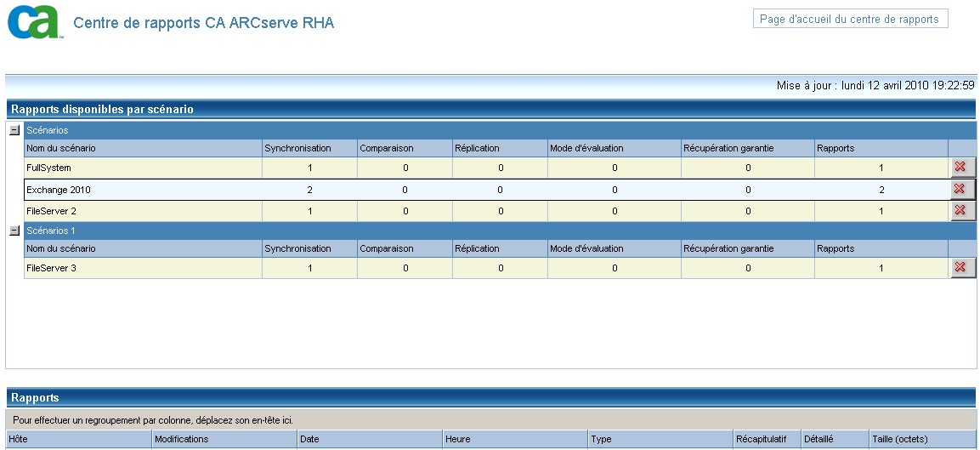Select the FileServer 2 scenario name
This screenshot has height=450, width=980.
tap(51, 211)
